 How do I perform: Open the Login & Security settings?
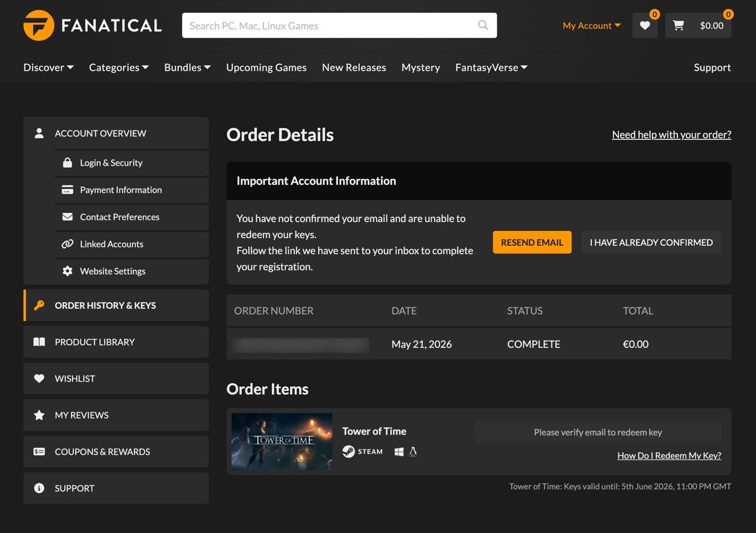click(132, 162)
